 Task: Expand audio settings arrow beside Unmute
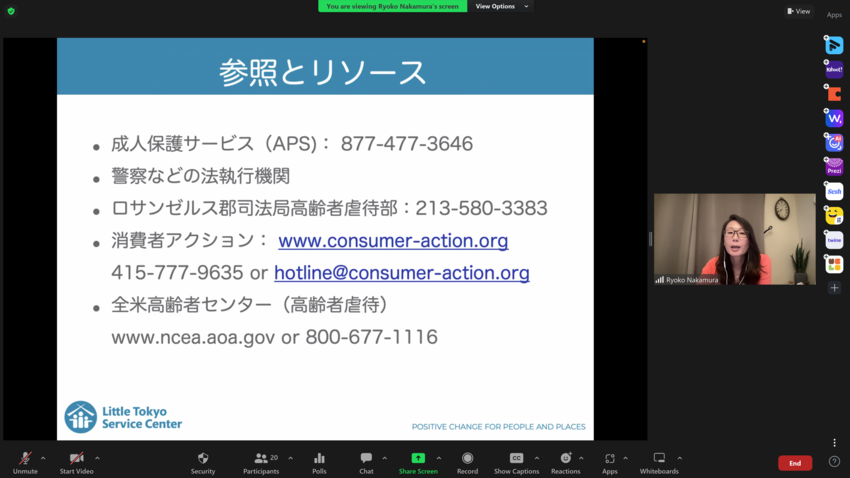(x=43, y=458)
